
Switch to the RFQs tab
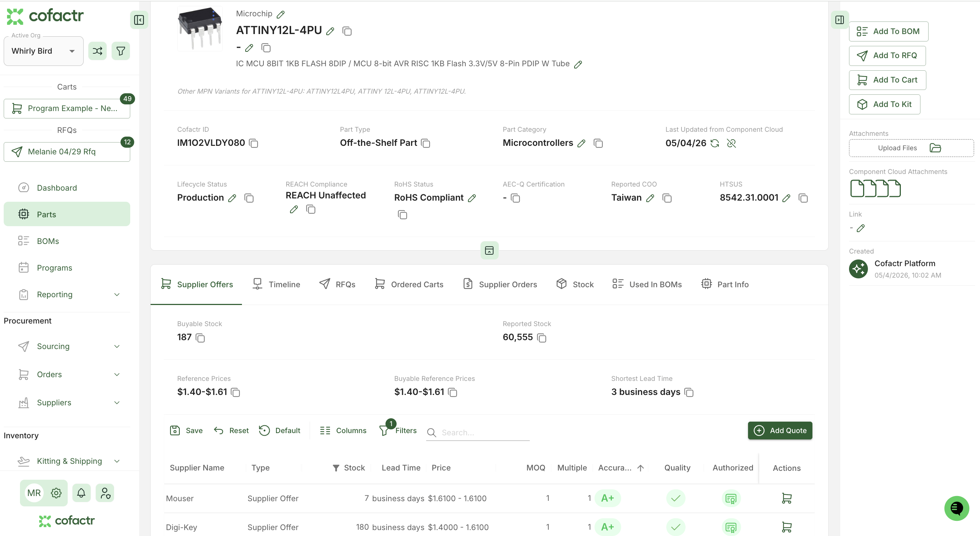tap(337, 285)
